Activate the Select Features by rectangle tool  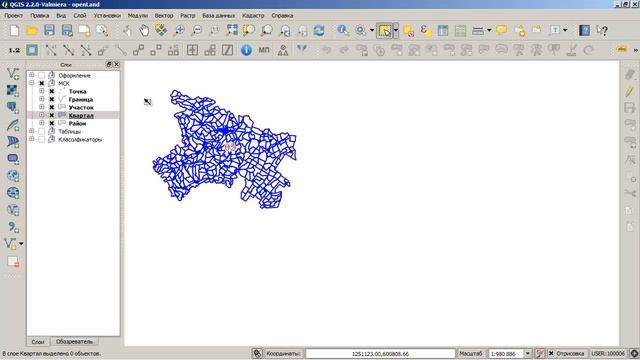pyautogui.click(x=384, y=31)
